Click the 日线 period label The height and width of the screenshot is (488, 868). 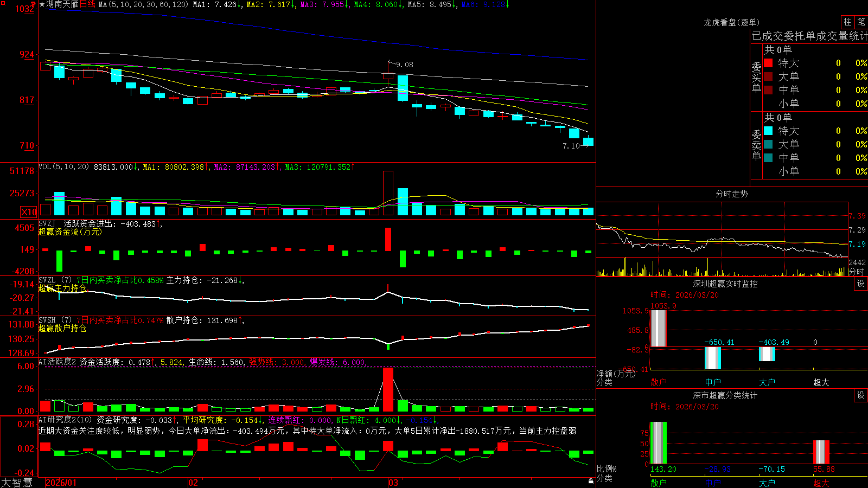87,4
